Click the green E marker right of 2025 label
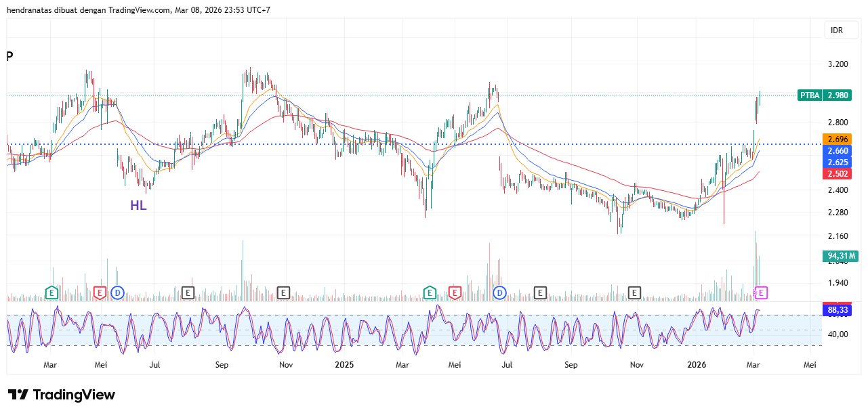The width and height of the screenshot is (868, 415). [x=430, y=292]
